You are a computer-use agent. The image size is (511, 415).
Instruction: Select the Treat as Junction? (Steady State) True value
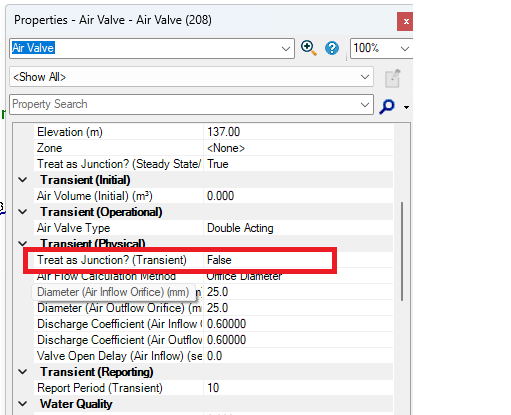tap(298, 164)
